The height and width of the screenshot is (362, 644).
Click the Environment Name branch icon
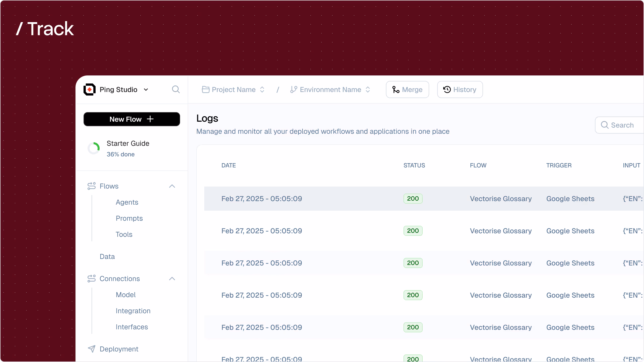coord(294,89)
